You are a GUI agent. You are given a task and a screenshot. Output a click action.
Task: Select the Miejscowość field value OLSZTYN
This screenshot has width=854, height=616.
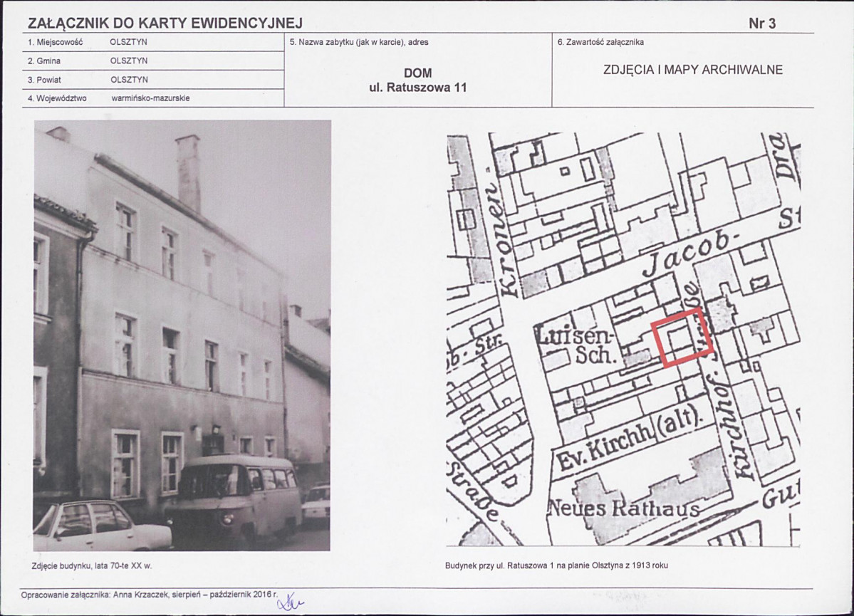[129, 42]
